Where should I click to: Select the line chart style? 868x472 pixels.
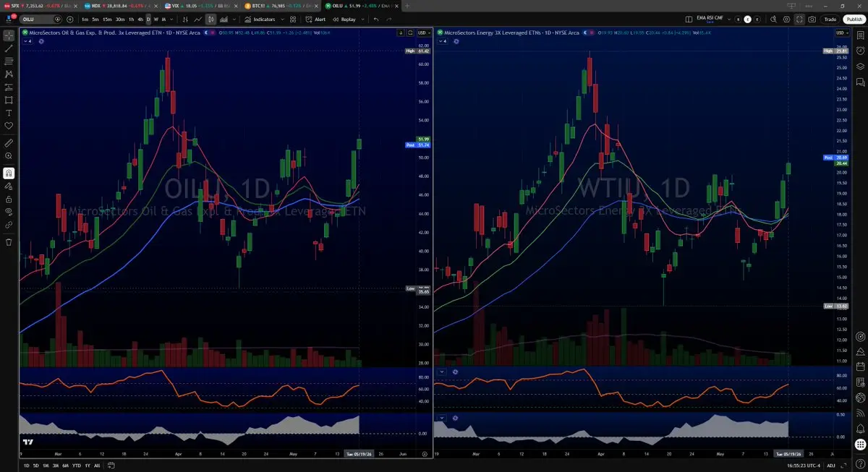point(197,20)
